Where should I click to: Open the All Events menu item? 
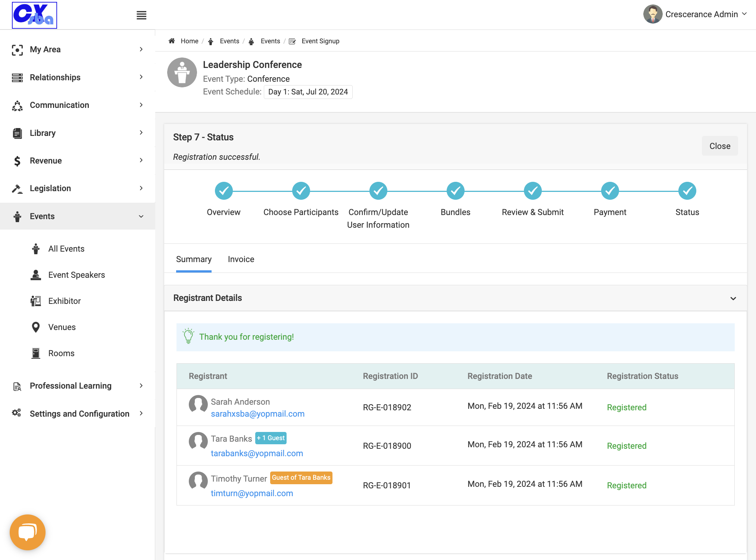pos(66,249)
